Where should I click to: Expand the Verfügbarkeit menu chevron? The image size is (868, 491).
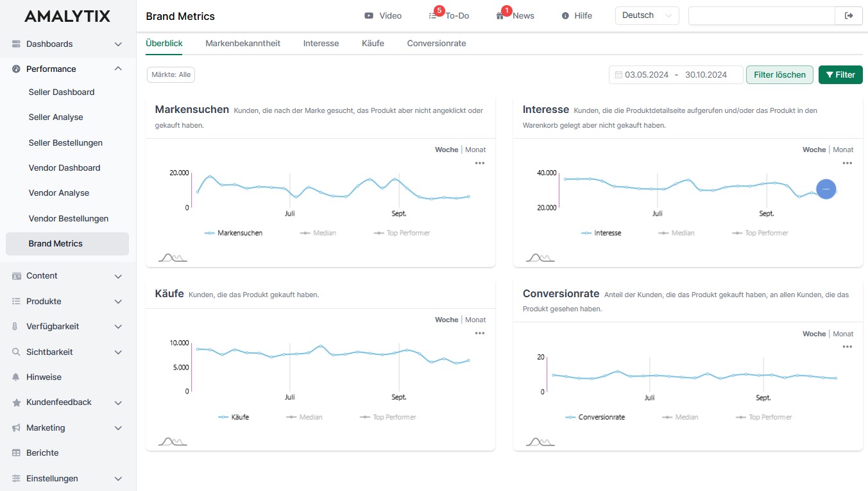[118, 327]
